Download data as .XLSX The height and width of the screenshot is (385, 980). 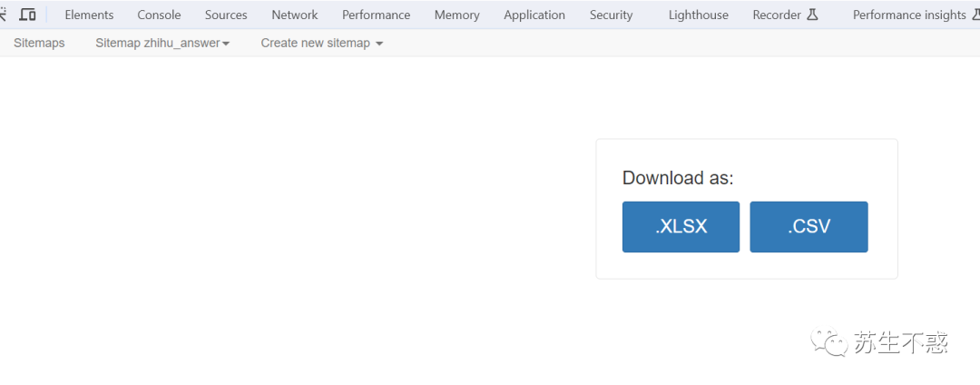click(681, 227)
